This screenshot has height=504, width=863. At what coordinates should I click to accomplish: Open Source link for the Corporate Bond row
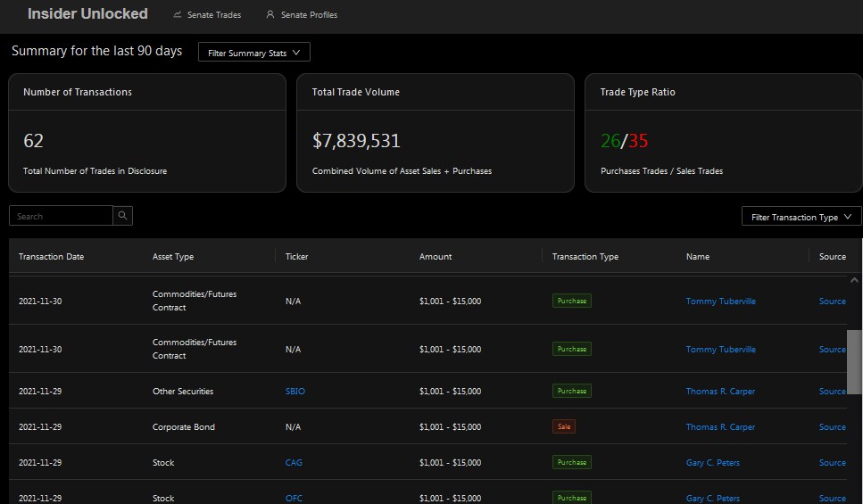pos(832,427)
